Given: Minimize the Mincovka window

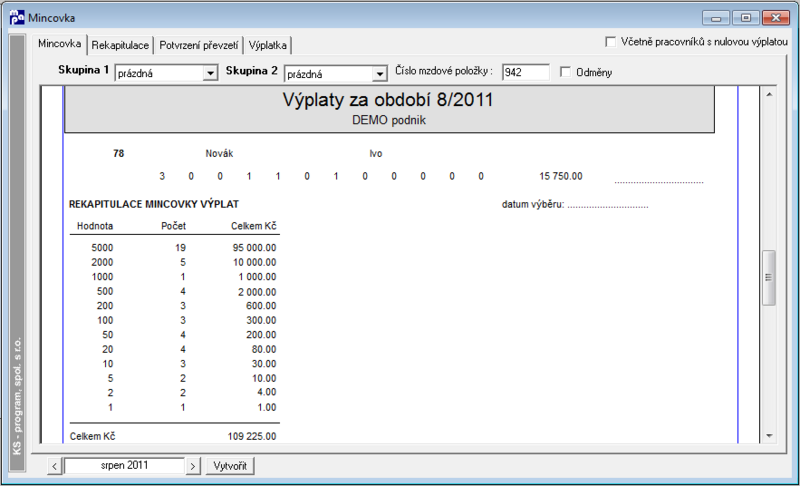Looking at the screenshot, I should coord(716,18).
